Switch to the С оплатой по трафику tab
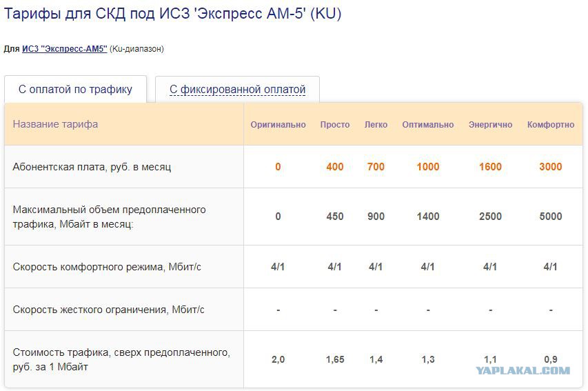The image size is (588, 391). point(75,90)
